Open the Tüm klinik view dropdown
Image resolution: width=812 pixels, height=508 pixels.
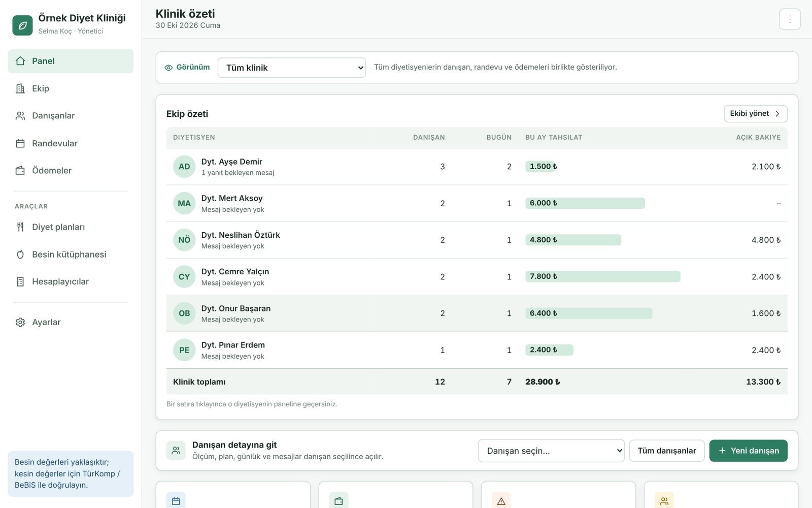click(x=292, y=68)
